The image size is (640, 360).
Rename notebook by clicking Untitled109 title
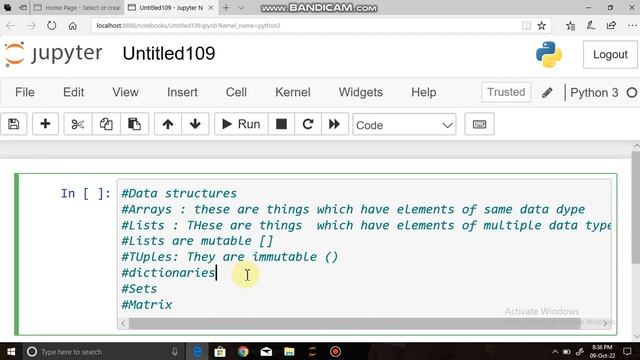tap(169, 53)
